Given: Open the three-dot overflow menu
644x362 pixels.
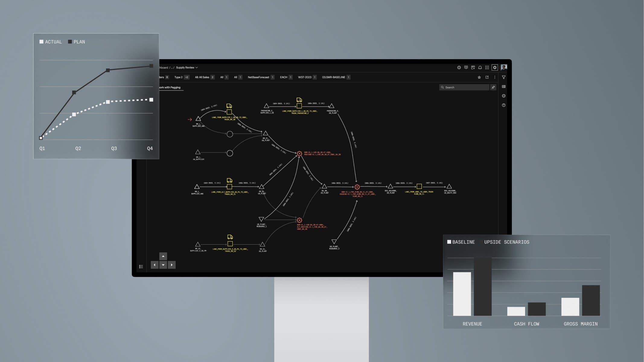Looking at the screenshot, I should click(x=495, y=77).
